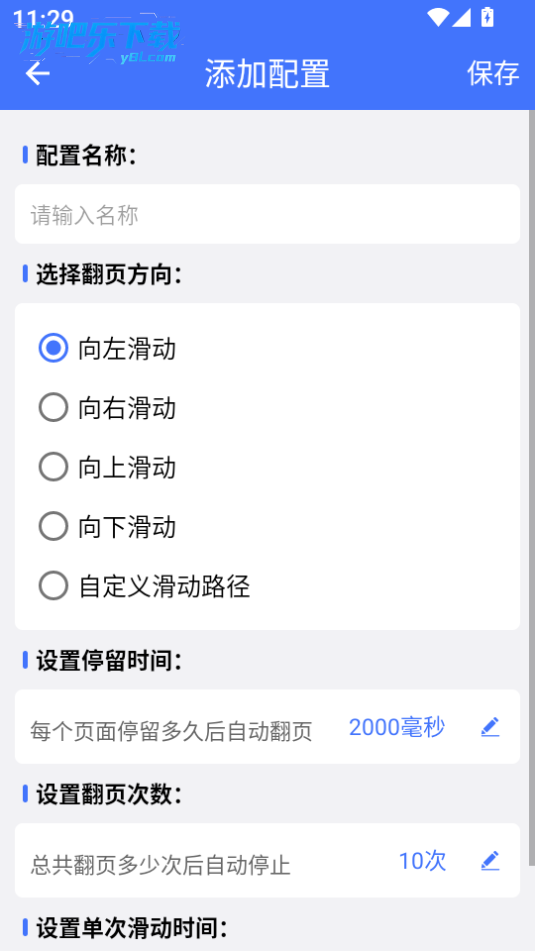The height and width of the screenshot is (951, 535).
Task: Tap the battery status icon
Action: click(x=488, y=17)
